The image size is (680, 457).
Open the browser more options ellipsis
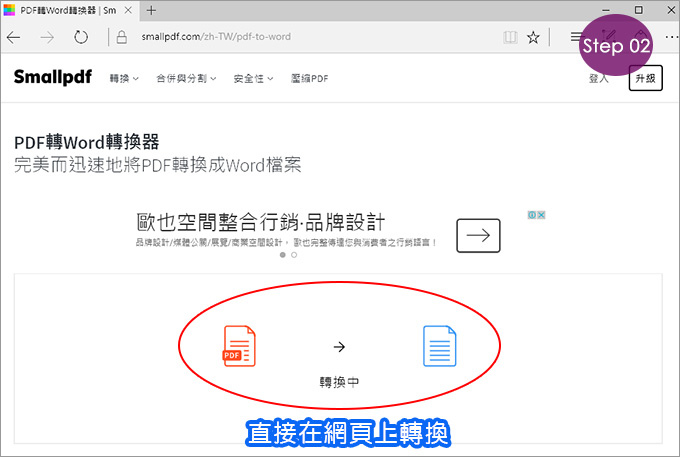(x=671, y=37)
